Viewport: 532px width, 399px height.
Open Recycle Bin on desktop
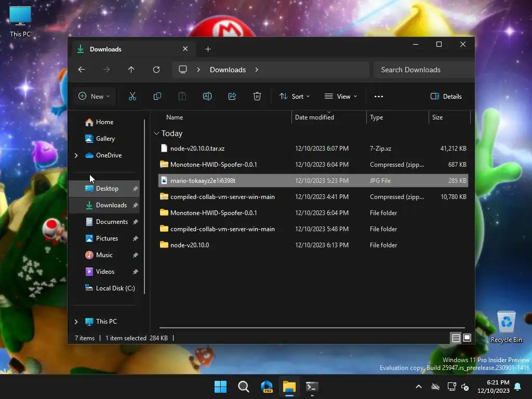coord(506,327)
